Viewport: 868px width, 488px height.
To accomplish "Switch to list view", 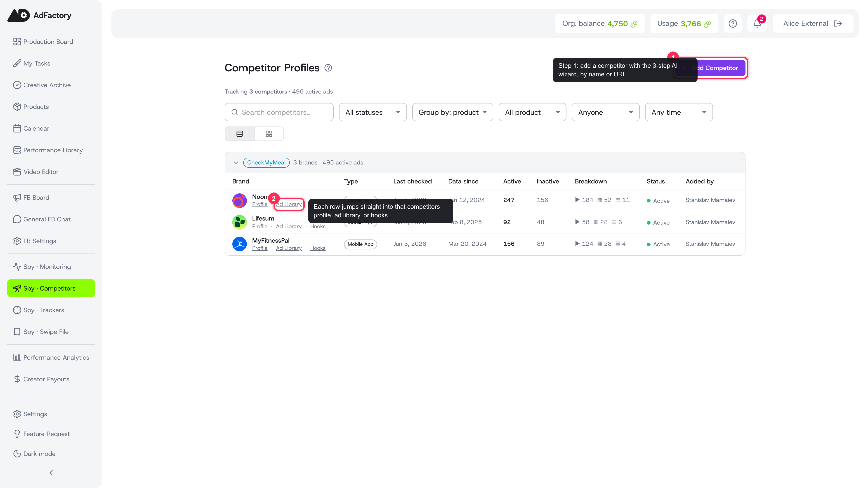I will (x=240, y=134).
